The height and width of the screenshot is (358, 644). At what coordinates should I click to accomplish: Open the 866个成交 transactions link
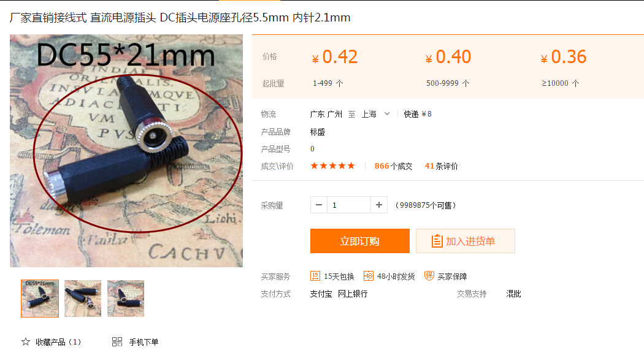coord(393,166)
